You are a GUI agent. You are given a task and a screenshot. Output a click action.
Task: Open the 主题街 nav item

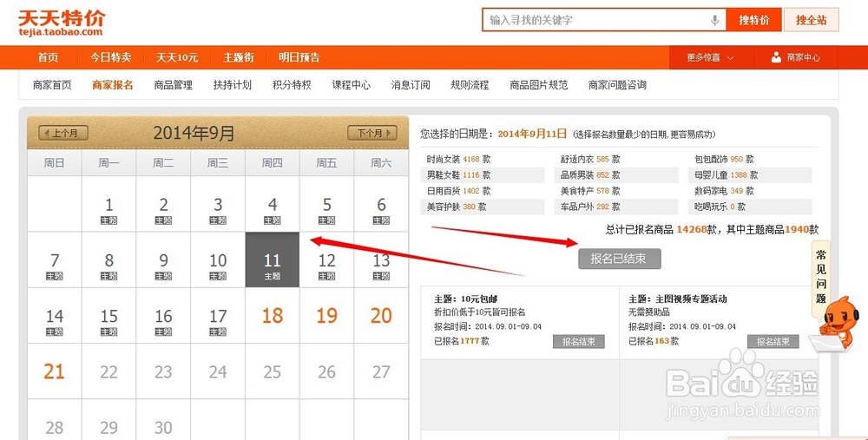point(239,57)
